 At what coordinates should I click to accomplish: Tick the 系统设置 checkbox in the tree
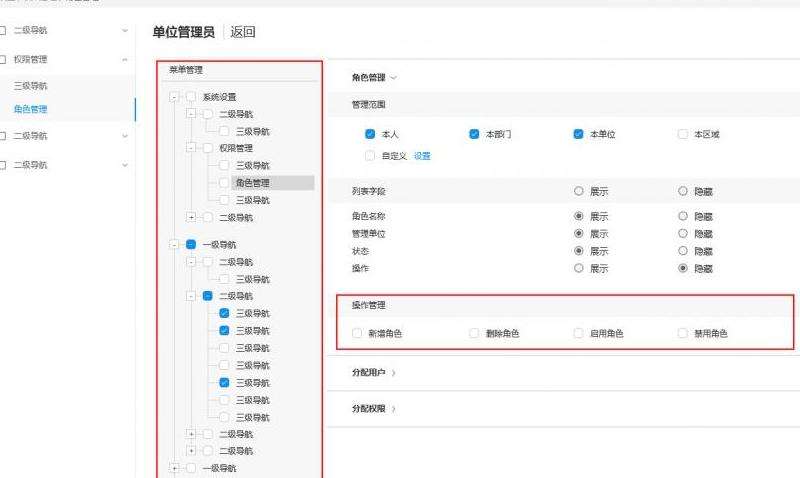(x=191, y=97)
